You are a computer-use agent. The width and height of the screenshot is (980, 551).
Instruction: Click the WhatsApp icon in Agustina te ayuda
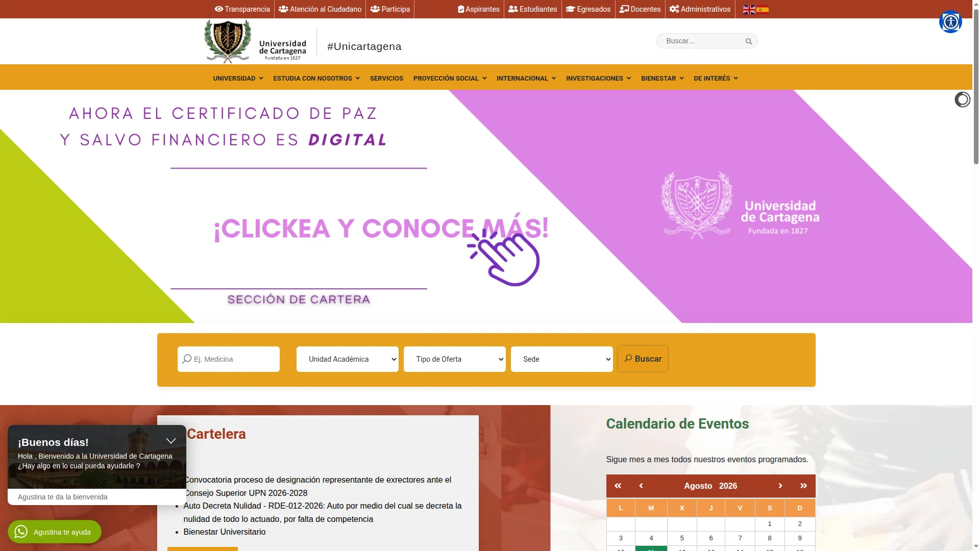[x=21, y=532]
